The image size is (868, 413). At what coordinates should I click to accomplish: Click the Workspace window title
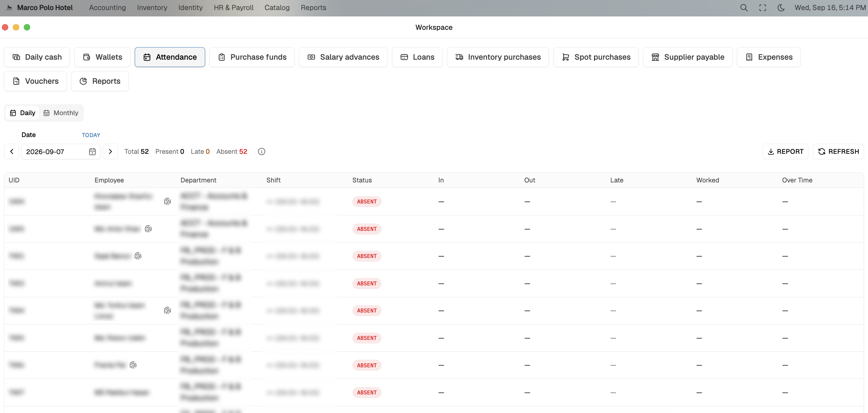pyautogui.click(x=434, y=27)
